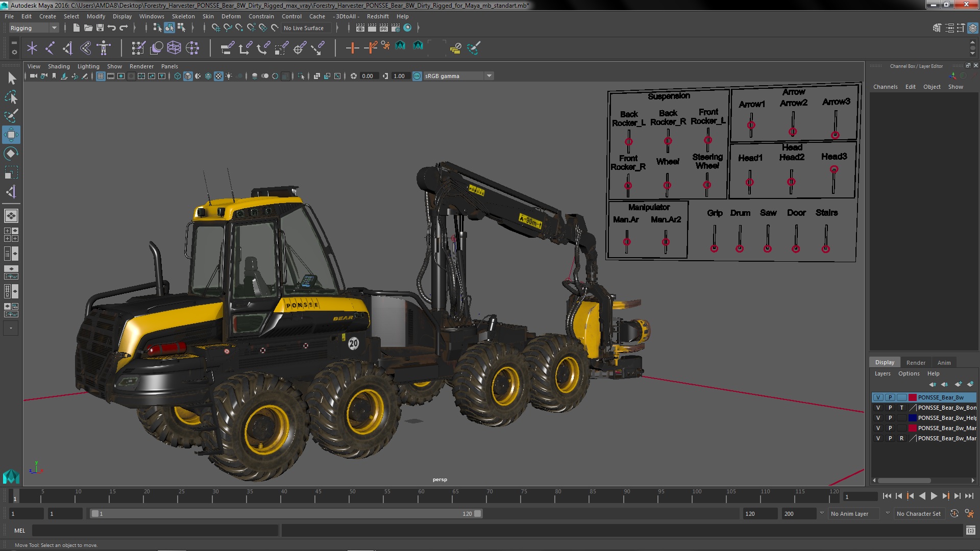The height and width of the screenshot is (551, 980).
Task: Click Move layer up icon
Action: click(x=933, y=384)
